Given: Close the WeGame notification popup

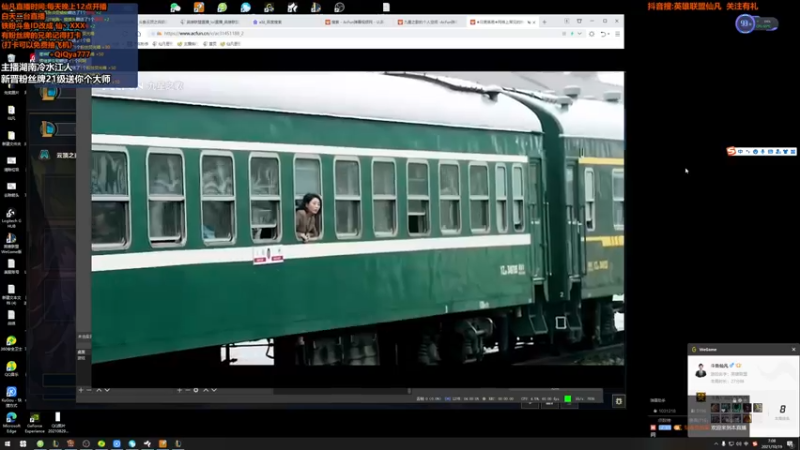Looking at the screenshot, I should click(x=793, y=349).
